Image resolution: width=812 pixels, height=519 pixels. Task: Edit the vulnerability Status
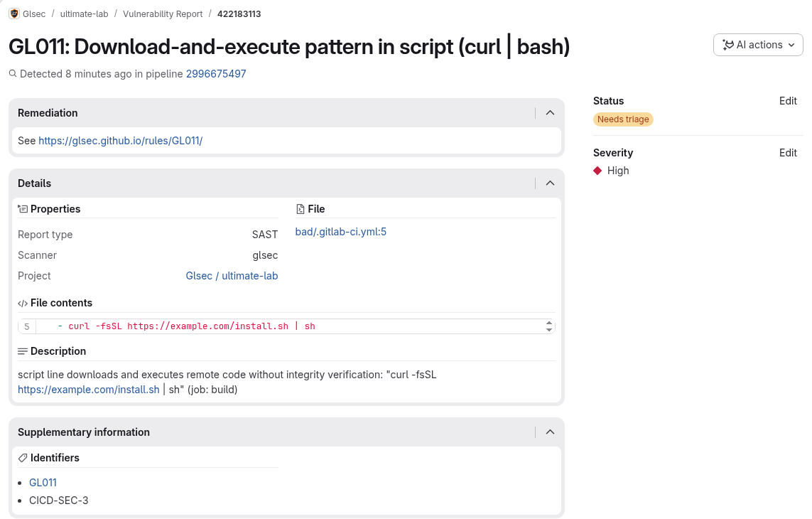click(788, 101)
